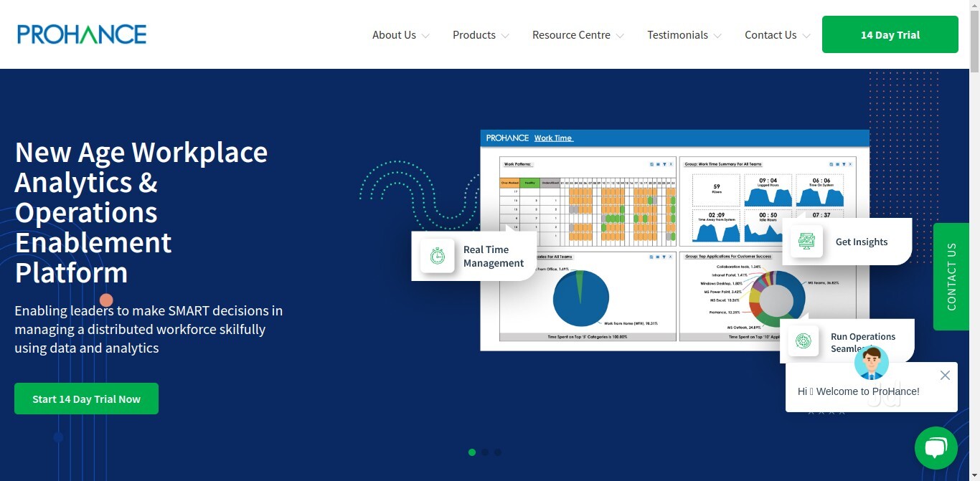Screen dimensions: 980x481
Task: Switch to the third carousel slide dot
Action: 498,452
